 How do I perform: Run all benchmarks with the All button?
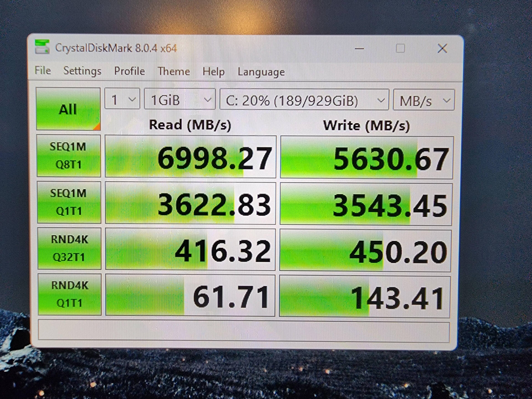coord(68,109)
